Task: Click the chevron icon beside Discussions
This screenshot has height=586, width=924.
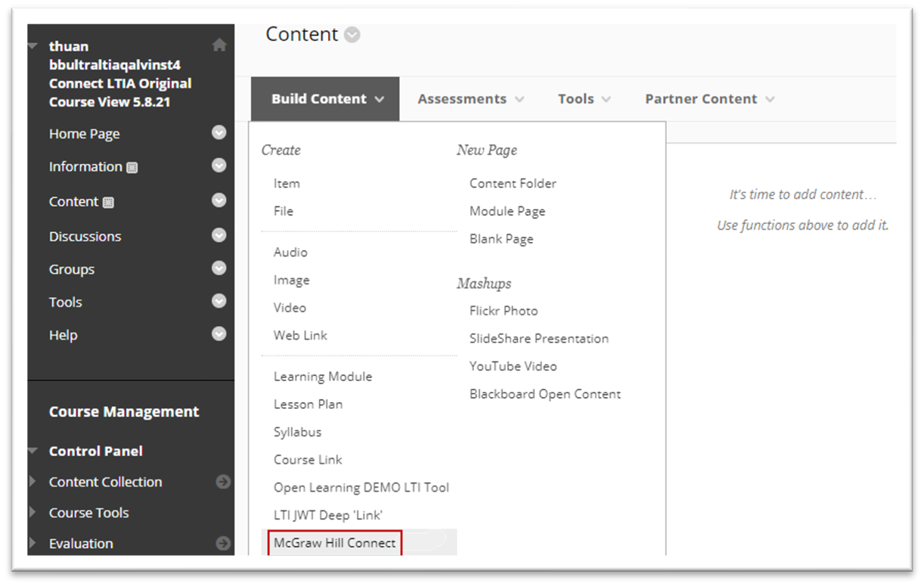Action: tap(219, 235)
